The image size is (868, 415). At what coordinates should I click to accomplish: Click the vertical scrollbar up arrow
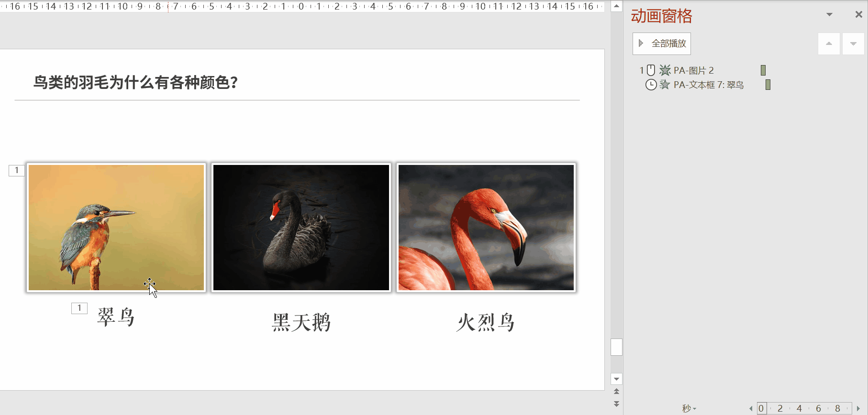pyautogui.click(x=617, y=6)
